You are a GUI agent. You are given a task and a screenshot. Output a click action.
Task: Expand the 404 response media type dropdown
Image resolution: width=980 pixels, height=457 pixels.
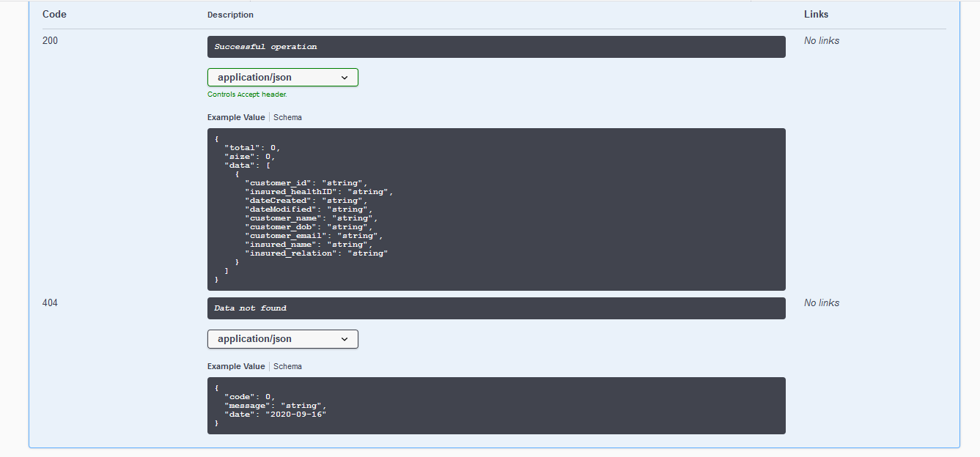[x=282, y=339]
